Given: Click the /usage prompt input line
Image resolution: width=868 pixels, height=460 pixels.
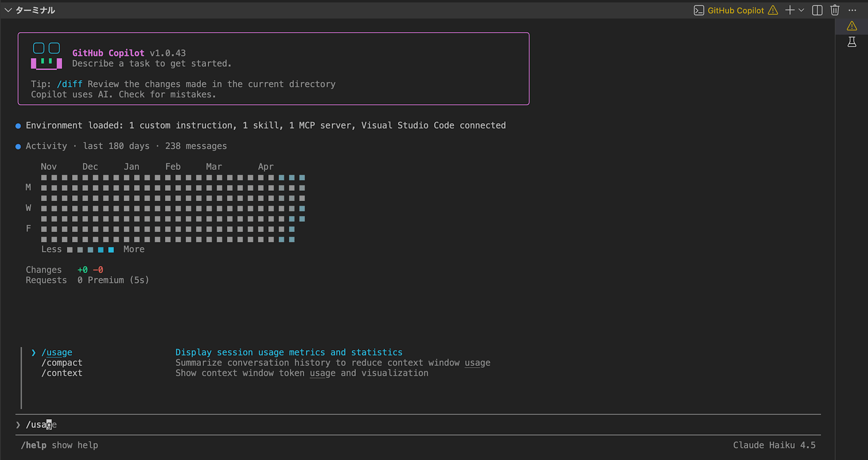Looking at the screenshot, I should 418,424.
